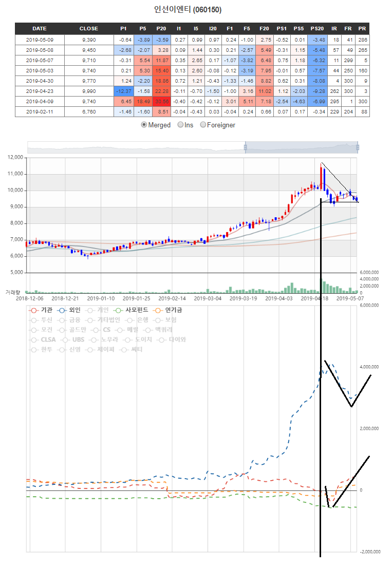The height and width of the screenshot is (568, 392).
Task: Show the UBS legend series
Action: pos(72,339)
